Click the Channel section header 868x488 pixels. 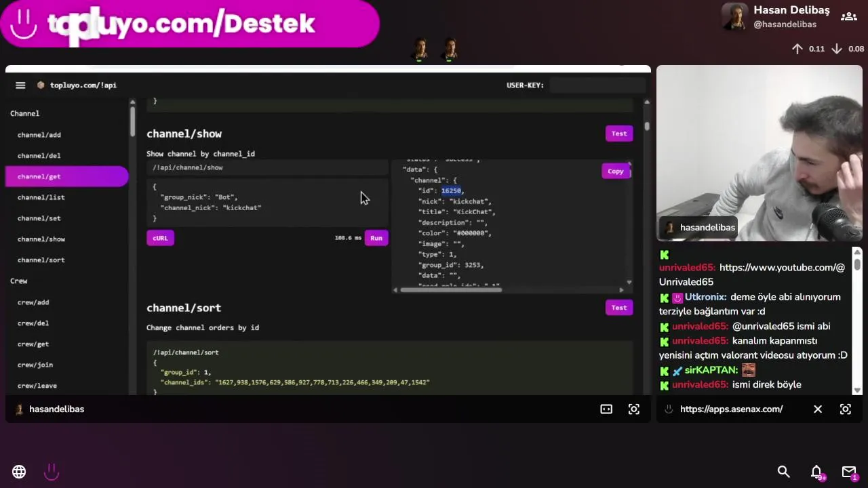click(x=25, y=114)
